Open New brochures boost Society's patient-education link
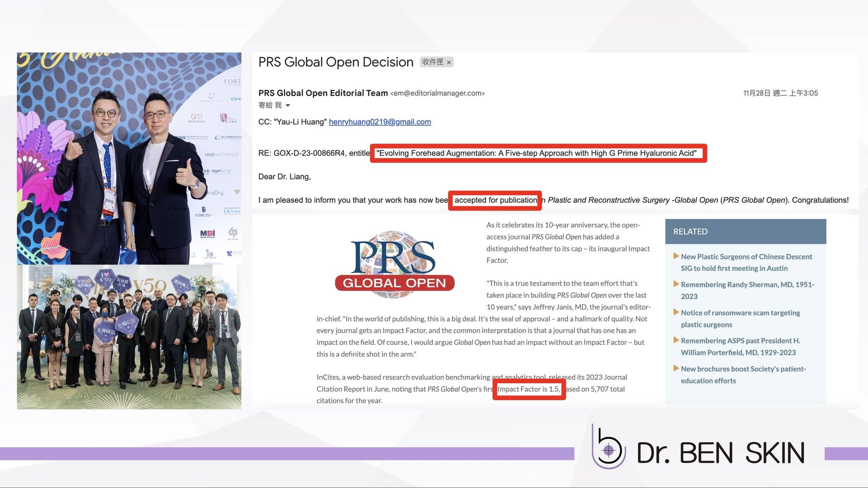868x488 pixels. 743,374
